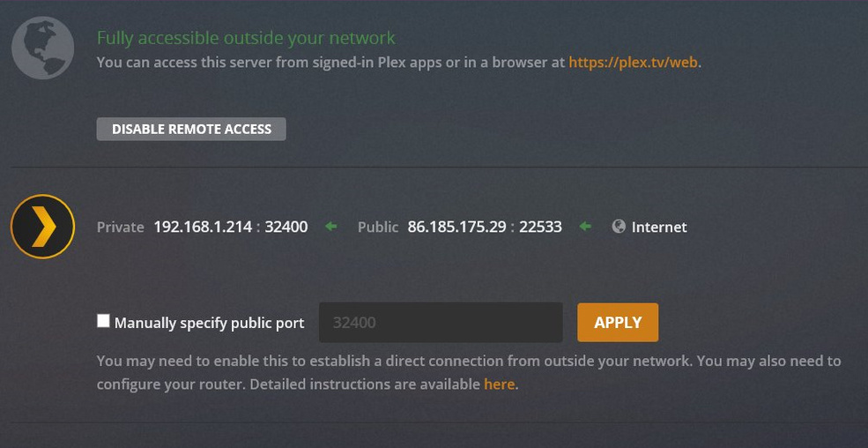Viewport: 868px width, 448px height.
Task: Click the private port number 32400
Action: tap(286, 227)
